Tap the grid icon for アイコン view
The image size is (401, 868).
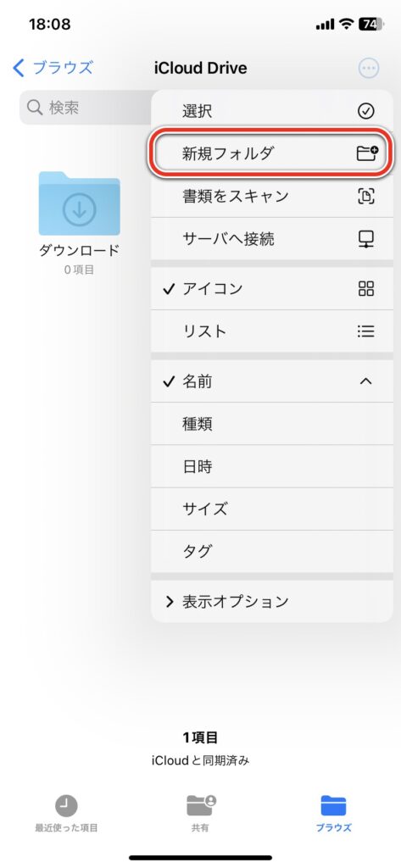click(x=366, y=288)
